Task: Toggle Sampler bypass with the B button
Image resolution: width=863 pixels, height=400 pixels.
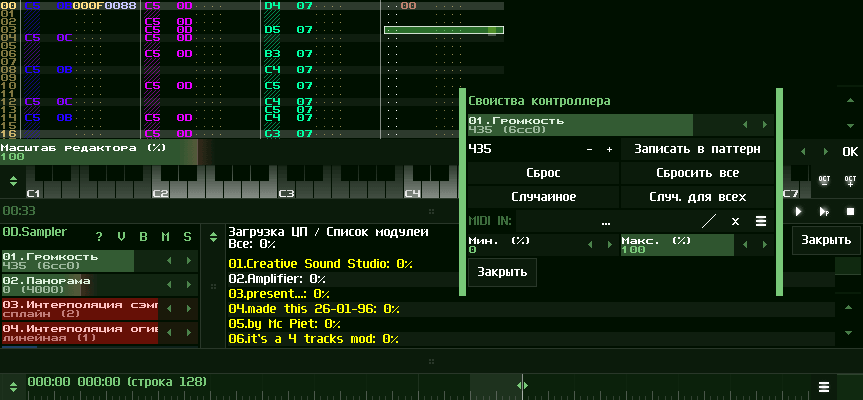Action: (143, 237)
